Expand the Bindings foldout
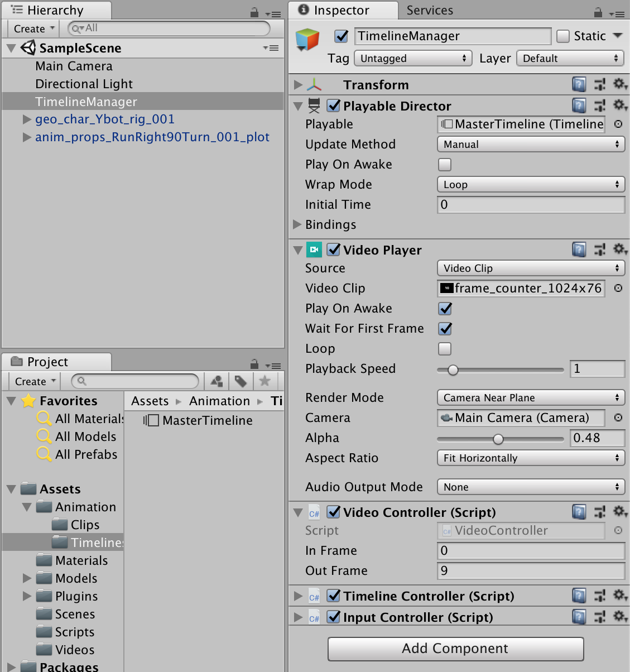630x672 pixels. [297, 224]
